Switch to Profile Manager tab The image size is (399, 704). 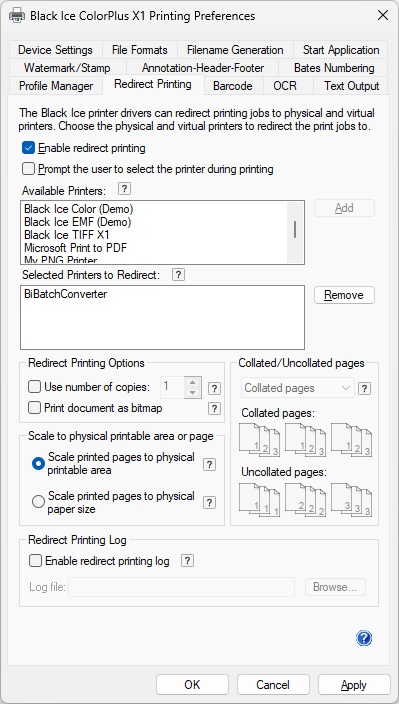[56, 86]
